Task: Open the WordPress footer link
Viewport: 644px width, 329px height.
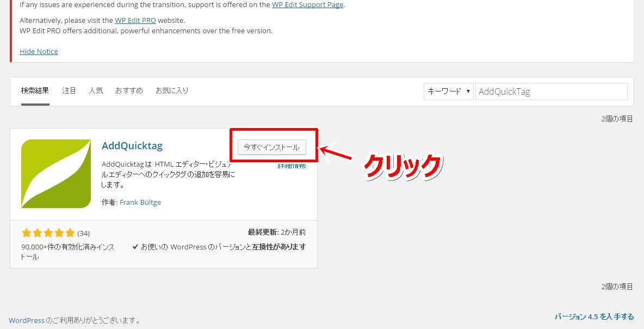Action: click(26, 320)
